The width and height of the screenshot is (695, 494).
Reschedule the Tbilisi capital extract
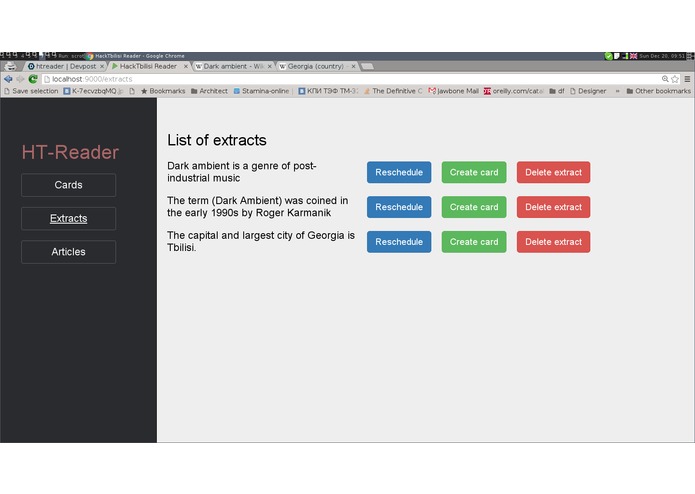(399, 242)
